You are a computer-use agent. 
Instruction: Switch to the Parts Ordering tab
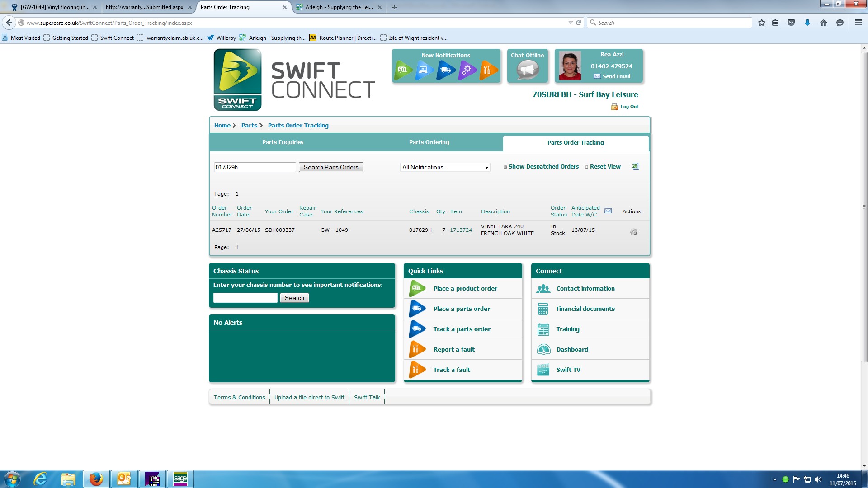(429, 142)
